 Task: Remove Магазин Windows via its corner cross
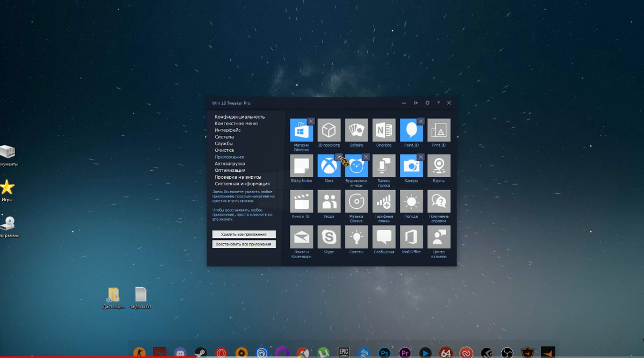point(311,121)
